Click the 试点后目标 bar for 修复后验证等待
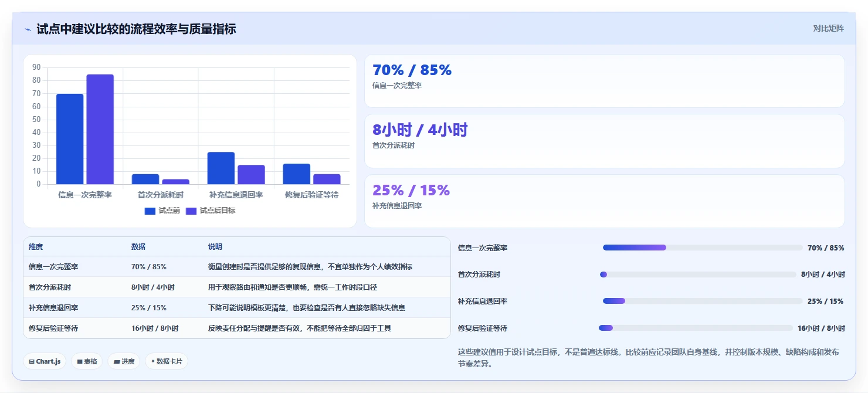This screenshot has height=393, width=868. [x=327, y=179]
